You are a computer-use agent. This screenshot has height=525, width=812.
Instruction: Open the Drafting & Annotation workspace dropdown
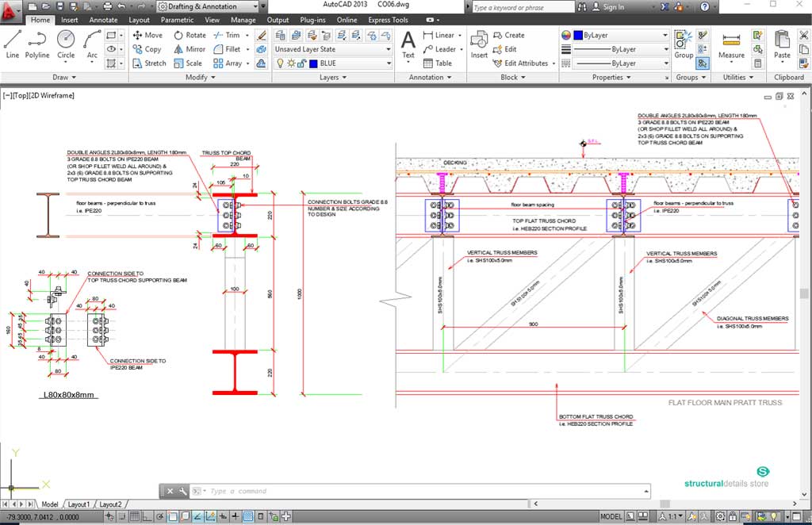pos(207,6)
